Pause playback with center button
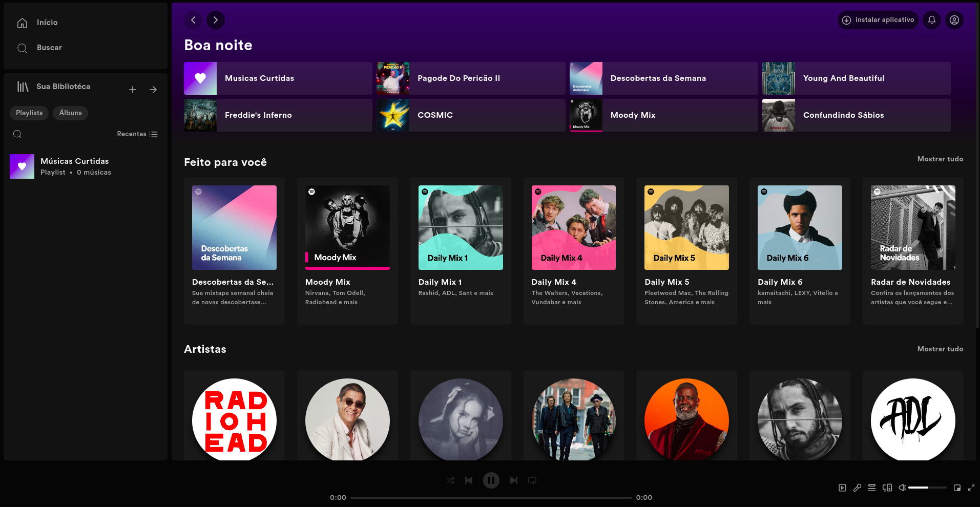 click(491, 480)
